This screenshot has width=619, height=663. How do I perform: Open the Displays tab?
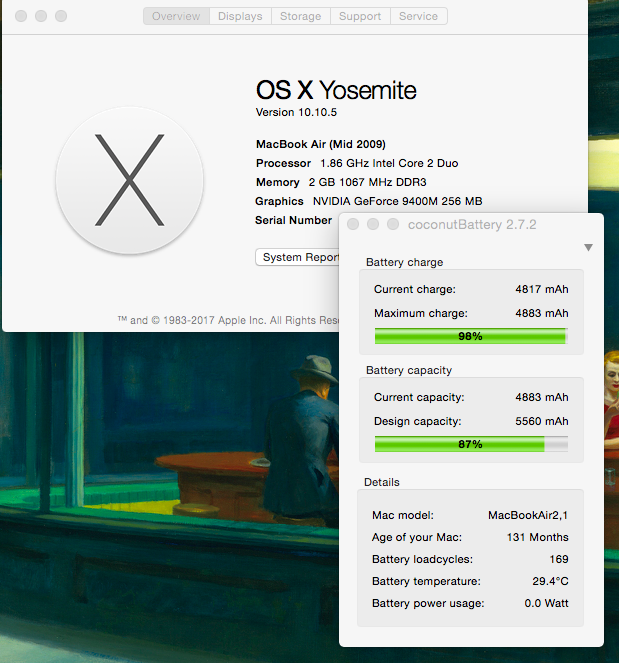[x=240, y=16]
